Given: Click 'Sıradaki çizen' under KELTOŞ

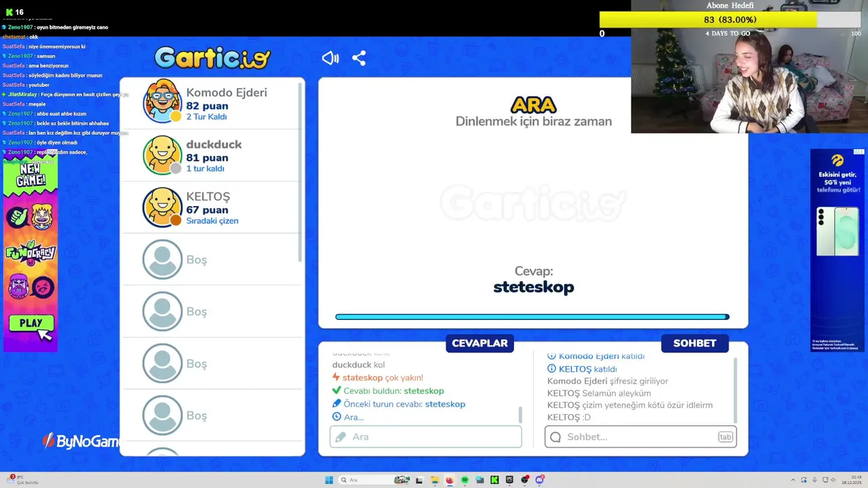Looking at the screenshot, I should 212,221.
